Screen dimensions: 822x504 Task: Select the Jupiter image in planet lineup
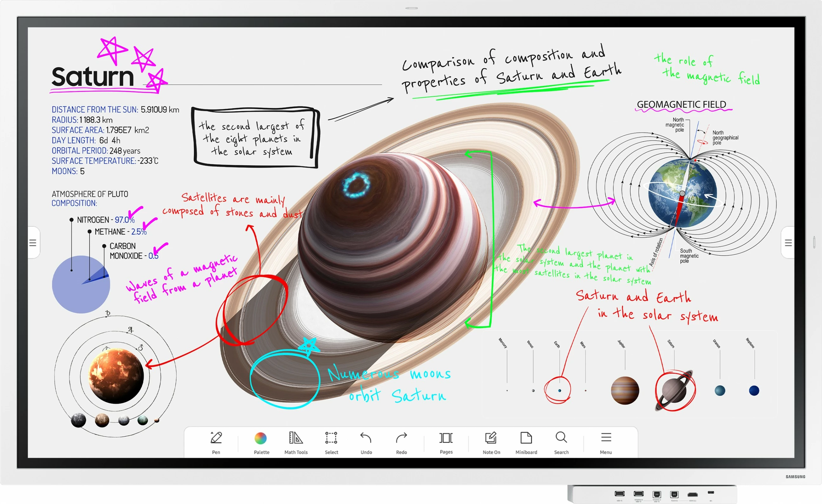click(x=625, y=390)
